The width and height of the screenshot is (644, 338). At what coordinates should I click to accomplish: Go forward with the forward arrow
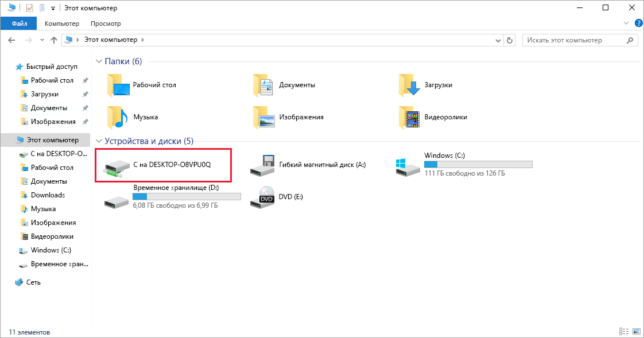(x=28, y=40)
